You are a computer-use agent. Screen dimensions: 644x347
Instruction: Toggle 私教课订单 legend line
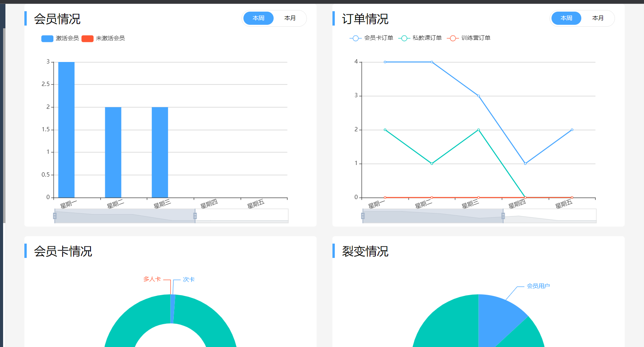(x=420, y=38)
